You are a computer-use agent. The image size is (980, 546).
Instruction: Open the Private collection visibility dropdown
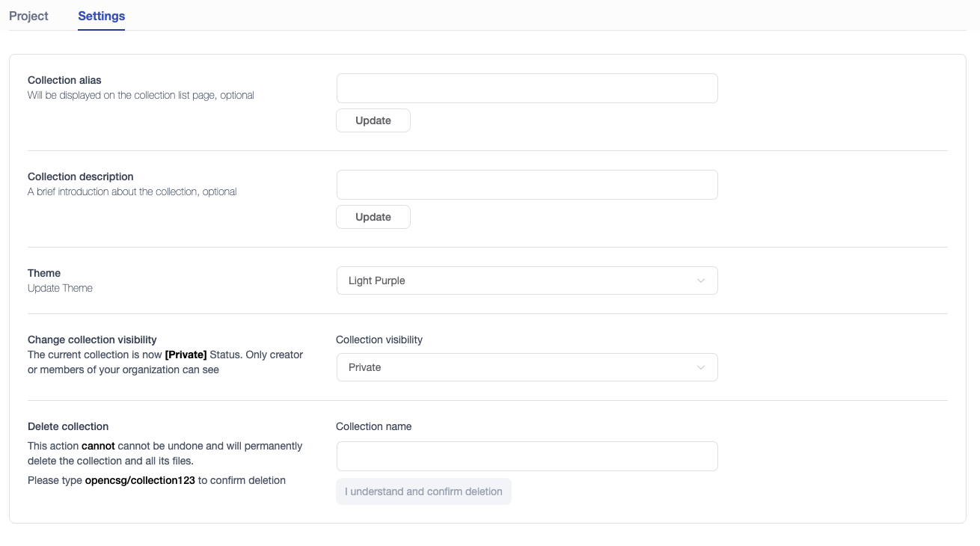point(527,367)
